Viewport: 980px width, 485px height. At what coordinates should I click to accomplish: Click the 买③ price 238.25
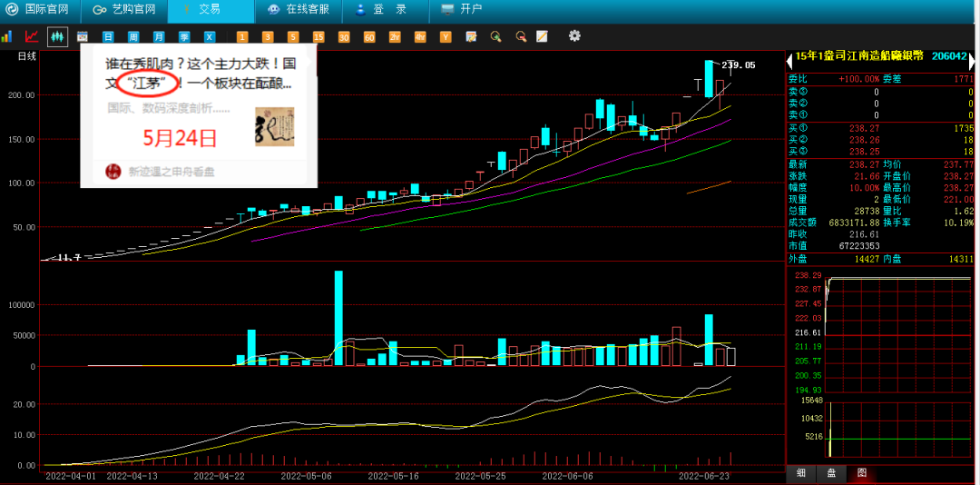pyautogui.click(x=865, y=152)
